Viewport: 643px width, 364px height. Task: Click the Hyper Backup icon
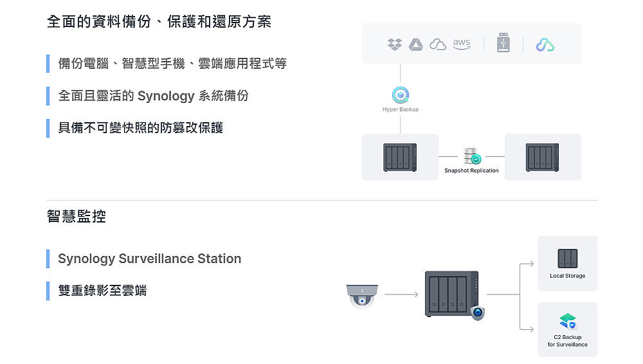tap(401, 96)
